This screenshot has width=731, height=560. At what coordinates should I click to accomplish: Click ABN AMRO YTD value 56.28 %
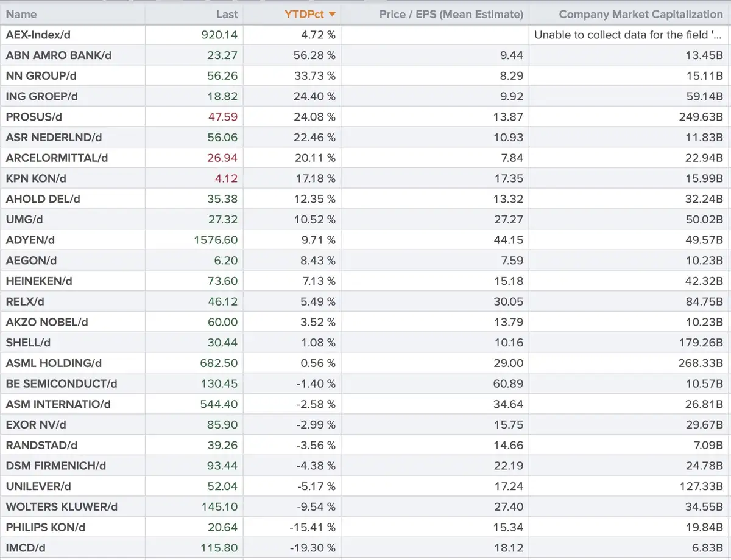[x=314, y=55]
